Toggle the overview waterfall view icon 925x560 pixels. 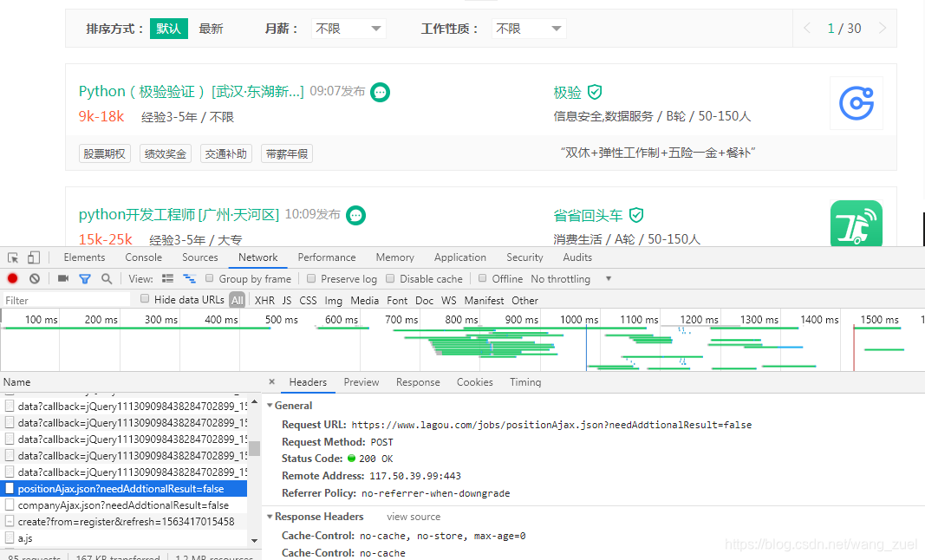[x=189, y=278]
